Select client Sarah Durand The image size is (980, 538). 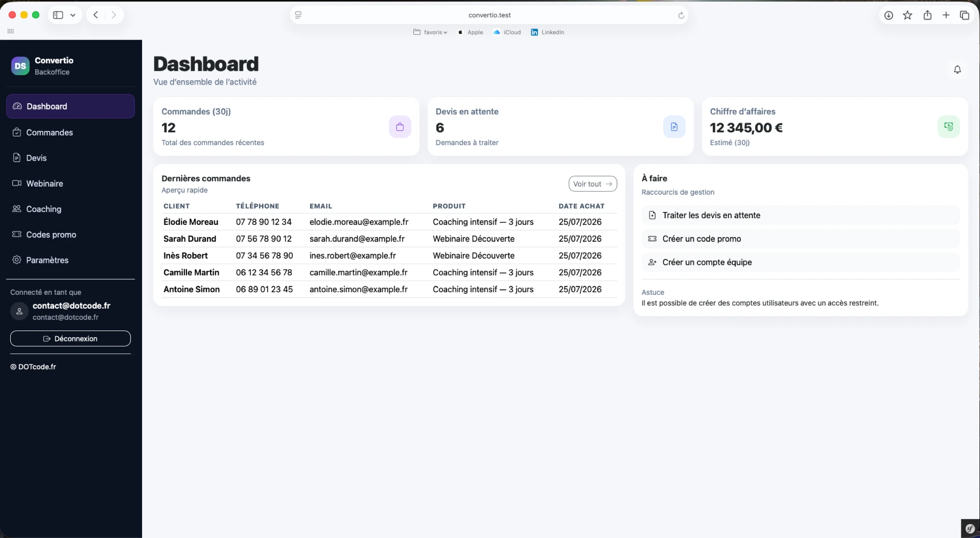190,239
